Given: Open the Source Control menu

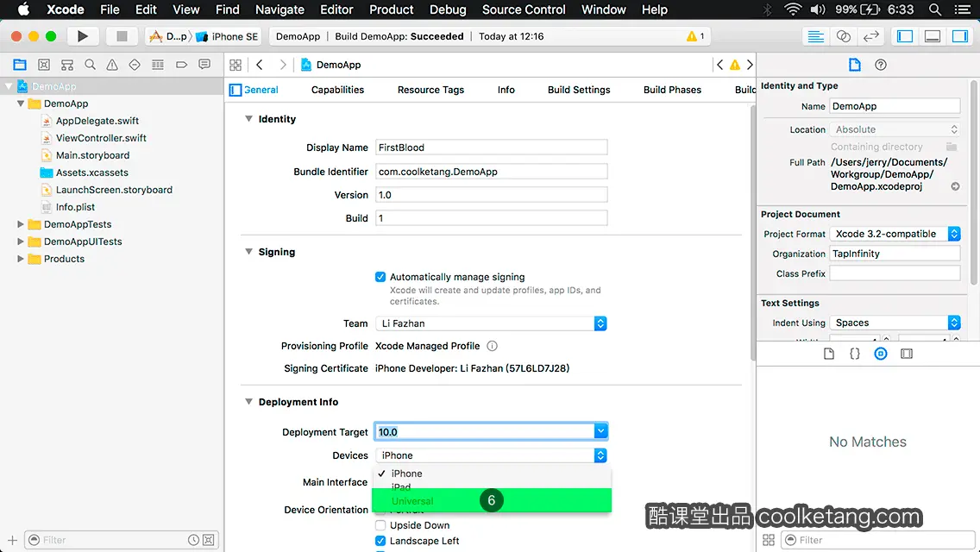Looking at the screenshot, I should pyautogui.click(x=524, y=9).
